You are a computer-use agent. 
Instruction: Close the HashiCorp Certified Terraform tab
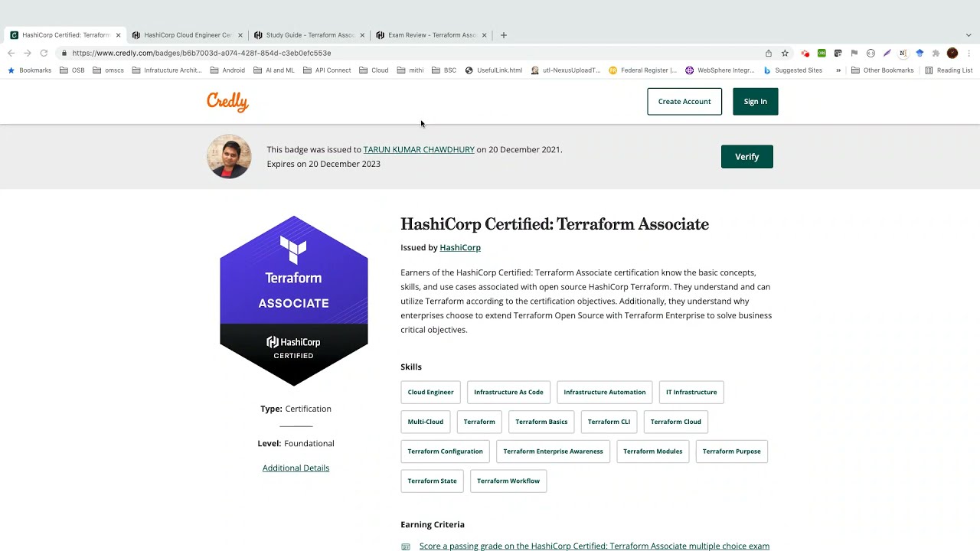(x=118, y=34)
